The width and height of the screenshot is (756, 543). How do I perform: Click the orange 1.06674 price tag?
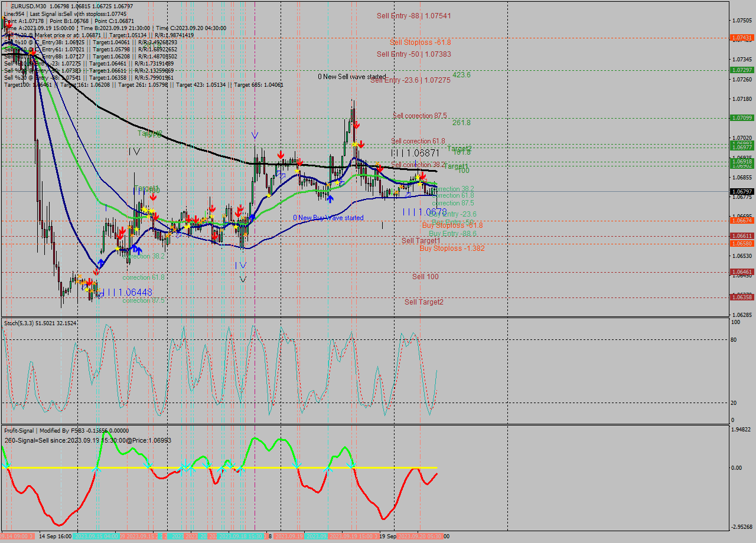742,220
